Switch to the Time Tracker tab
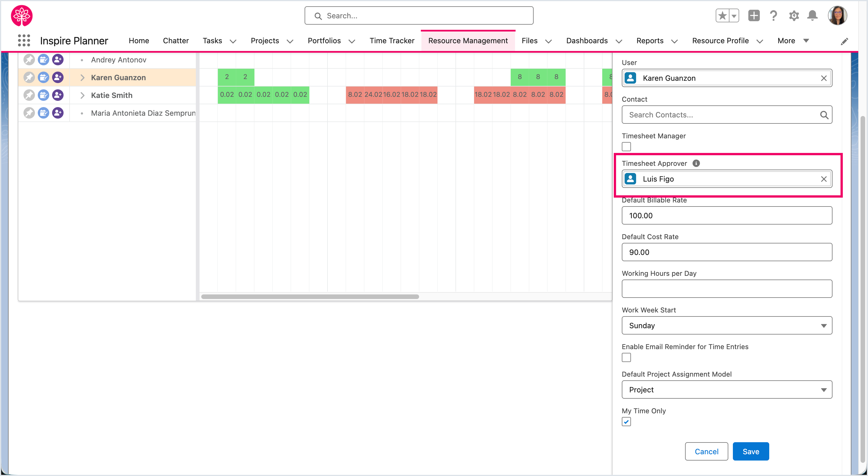Screen dimensions: 868x476 pos(392,40)
